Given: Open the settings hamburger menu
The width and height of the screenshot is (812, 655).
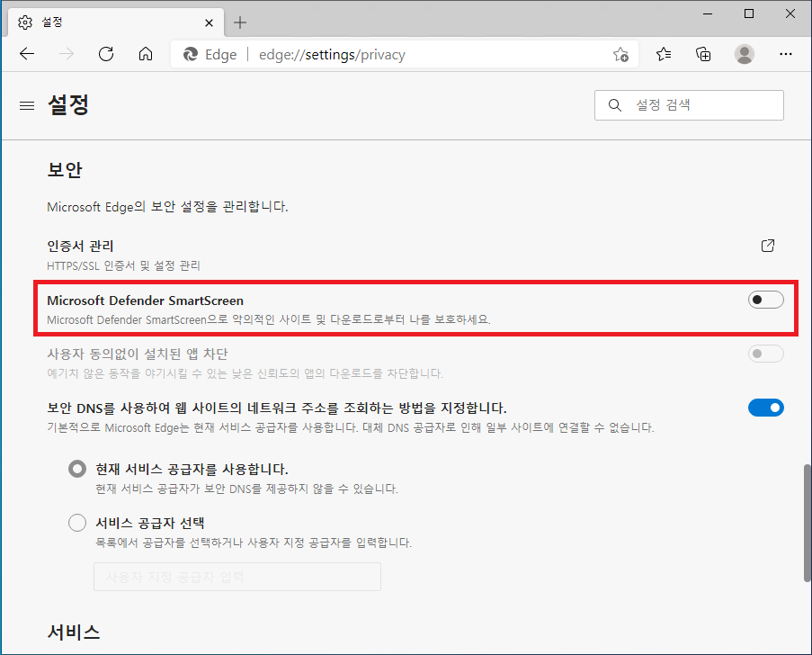Looking at the screenshot, I should pyautogui.click(x=27, y=105).
